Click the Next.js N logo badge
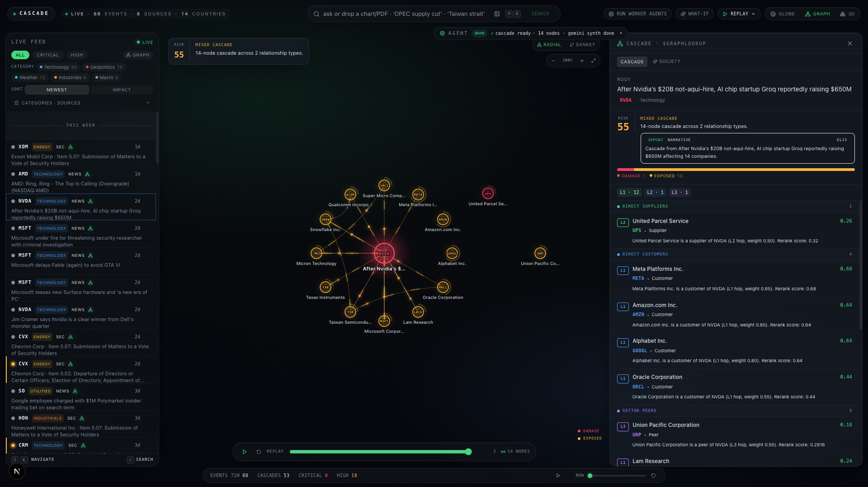Image resolution: width=868 pixels, height=487 pixels. click(x=17, y=471)
